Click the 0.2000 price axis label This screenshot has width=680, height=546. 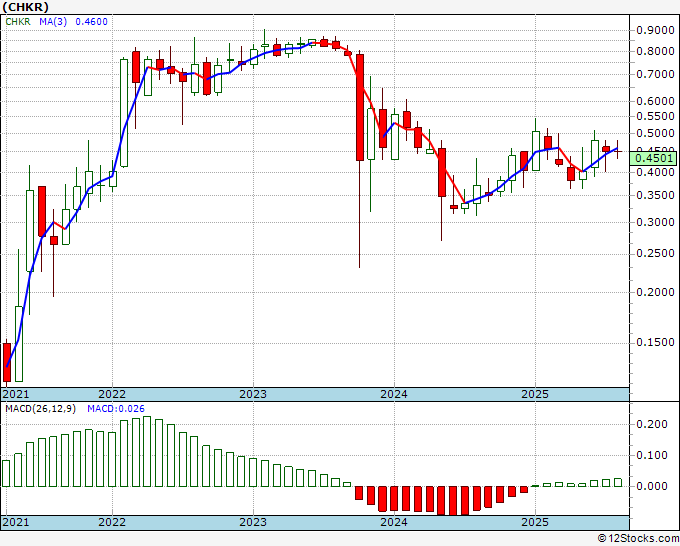click(x=655, y=292)
